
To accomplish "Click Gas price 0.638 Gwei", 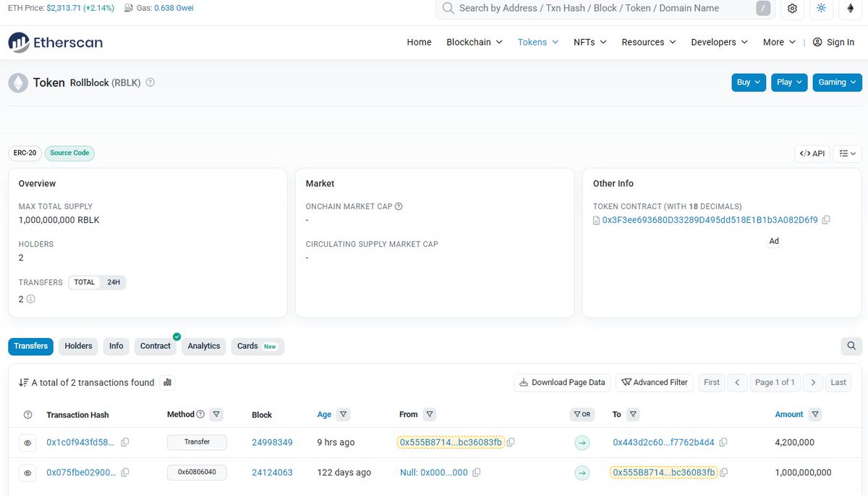I will pos(174,8).
